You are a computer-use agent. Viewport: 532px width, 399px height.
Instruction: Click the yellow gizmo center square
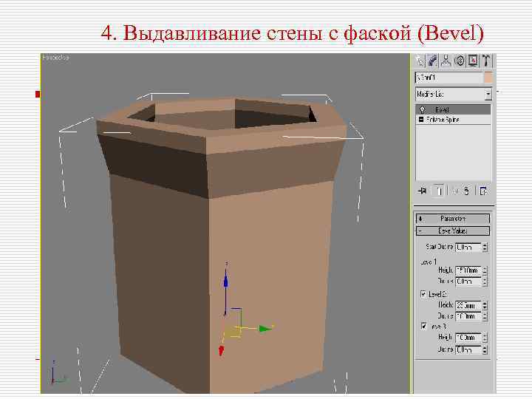click(x=233, y=332)
